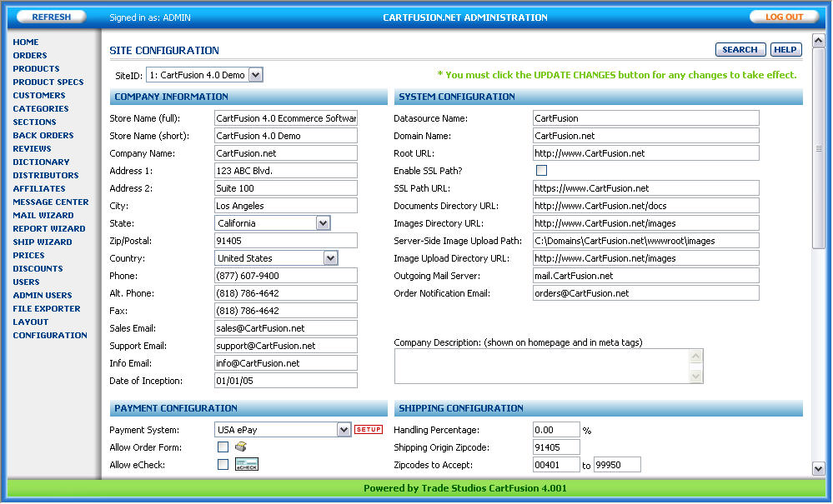Click the City field with Los Angeles
This screenshot has height=504, width=833.
click(286, 205)
